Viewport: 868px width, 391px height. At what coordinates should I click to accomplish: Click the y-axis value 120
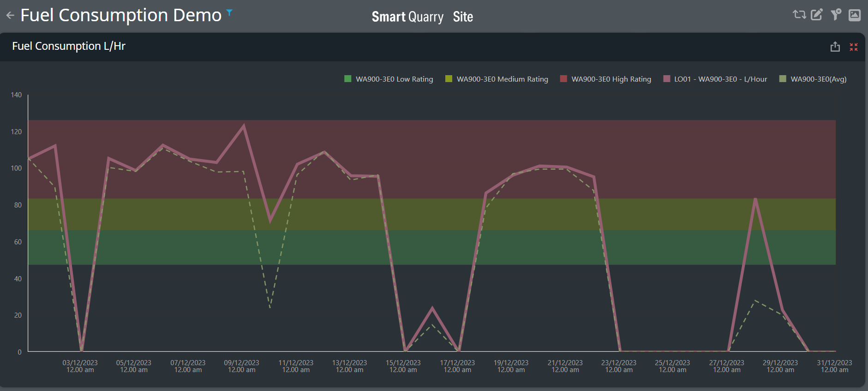[16, 132]
